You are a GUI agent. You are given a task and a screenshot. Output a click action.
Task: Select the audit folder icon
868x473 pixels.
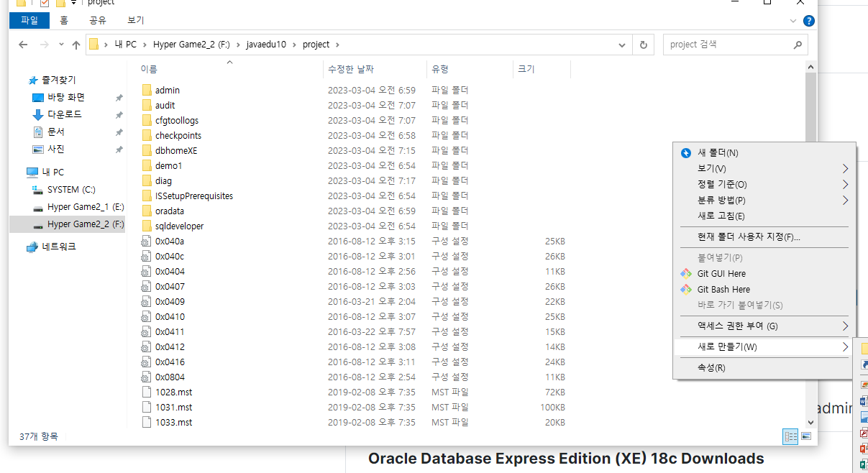[147, 105]
